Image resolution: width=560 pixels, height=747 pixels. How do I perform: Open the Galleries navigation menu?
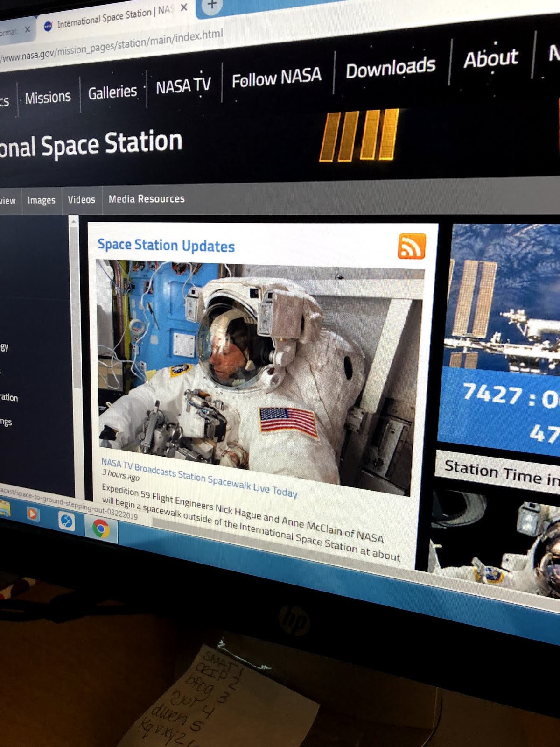[112, 92]
